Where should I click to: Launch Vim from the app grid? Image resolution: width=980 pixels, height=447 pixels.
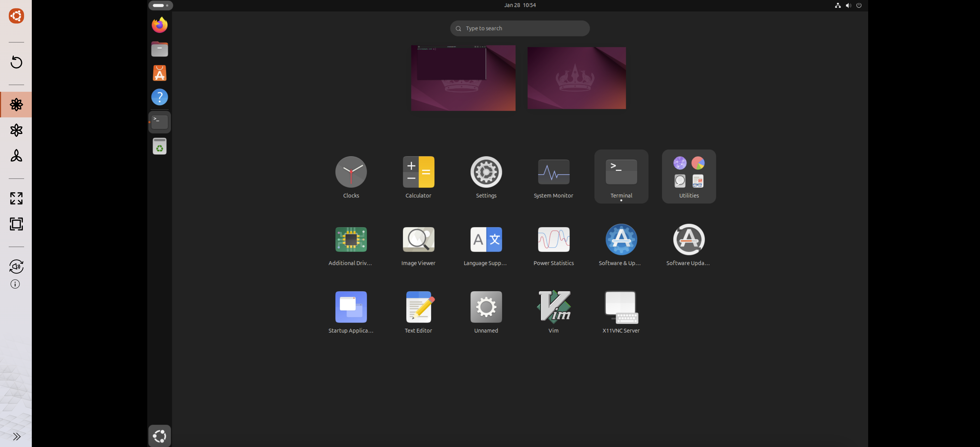click(x=553, y=307)
